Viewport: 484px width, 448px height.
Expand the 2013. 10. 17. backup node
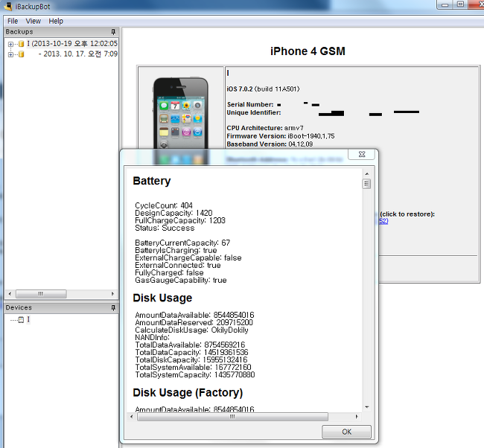(x=11, y=54)
